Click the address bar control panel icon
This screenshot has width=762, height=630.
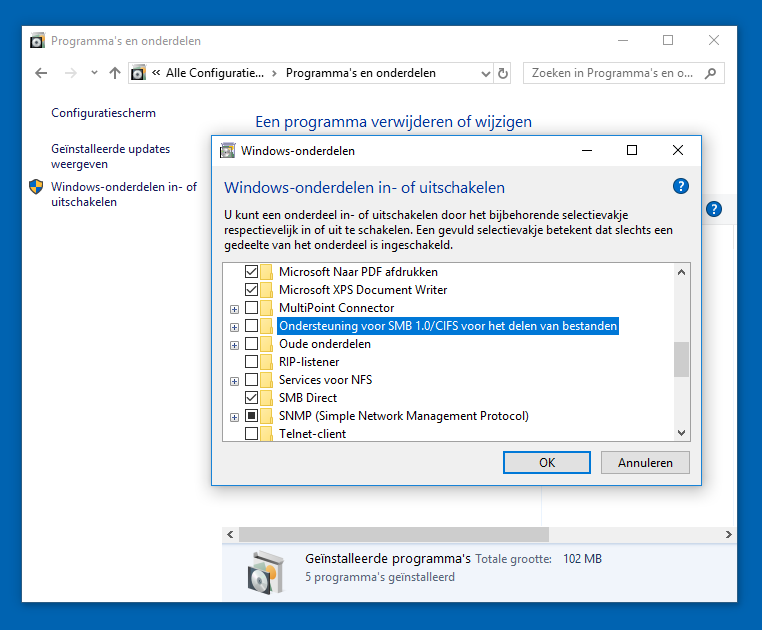(139, 73)
